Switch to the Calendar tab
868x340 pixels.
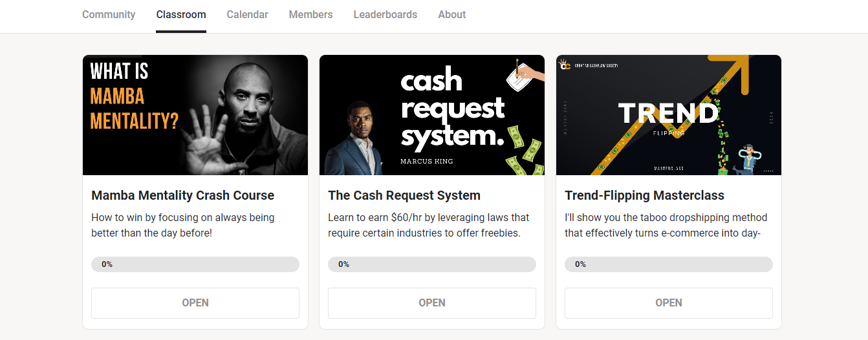pyautogui.click(x=247, y=14)
